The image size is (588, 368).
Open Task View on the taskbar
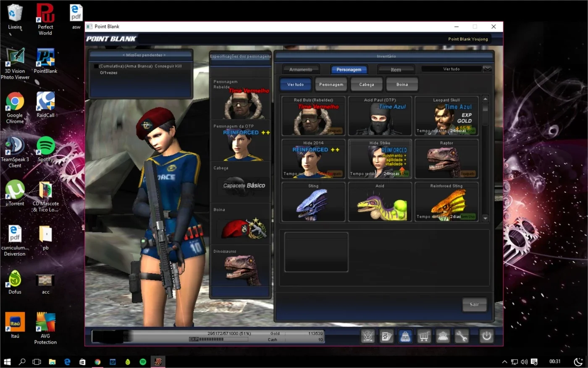pyautogui.click(x=37, y=362)
